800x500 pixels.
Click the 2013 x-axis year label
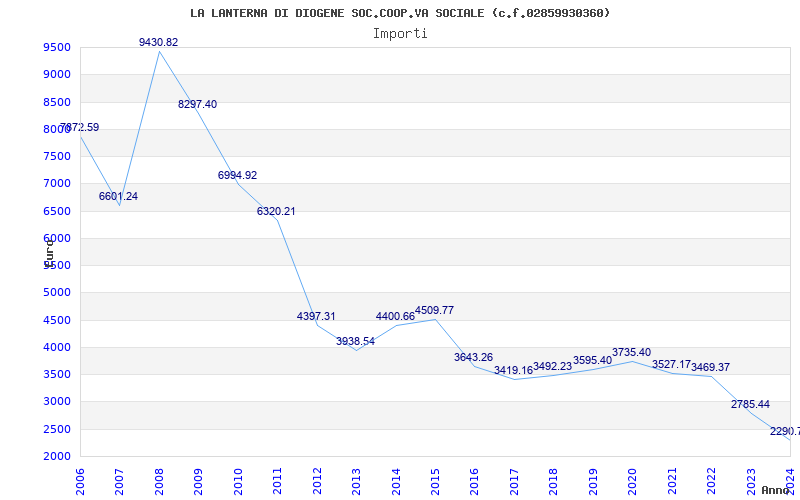[x=356, y=481]
